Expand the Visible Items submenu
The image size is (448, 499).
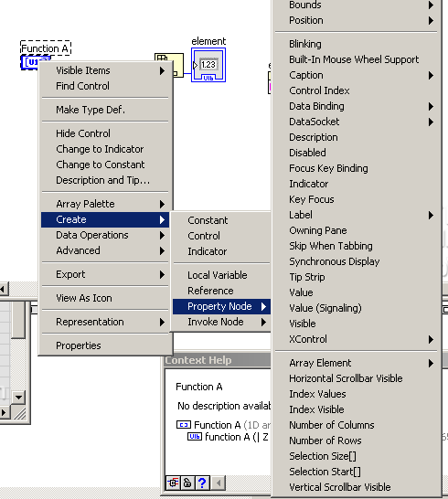pos(105,70)
